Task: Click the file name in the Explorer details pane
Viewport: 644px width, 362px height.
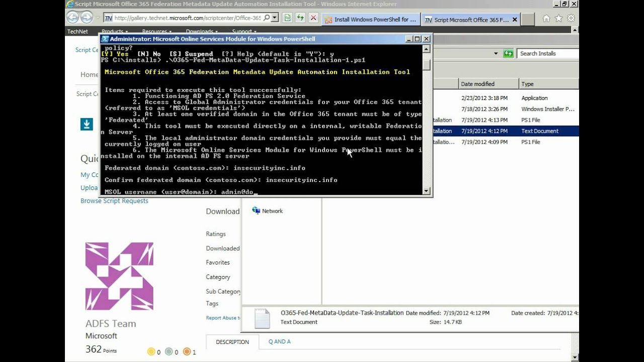Action: 342,313
